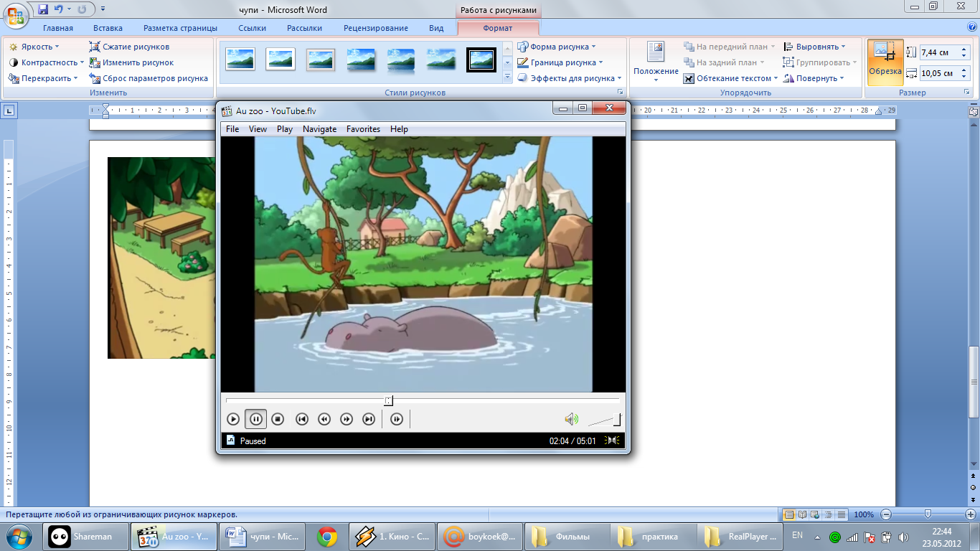
Task: Open the Форма рисунка dropdown
Action: [557, 47]
